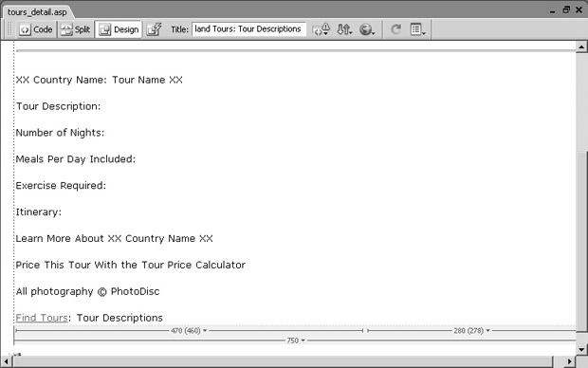The width and height of the screenshot is (588, 368).
Task: Open the File Management menu icon
Action: click(x=344, y=29)
